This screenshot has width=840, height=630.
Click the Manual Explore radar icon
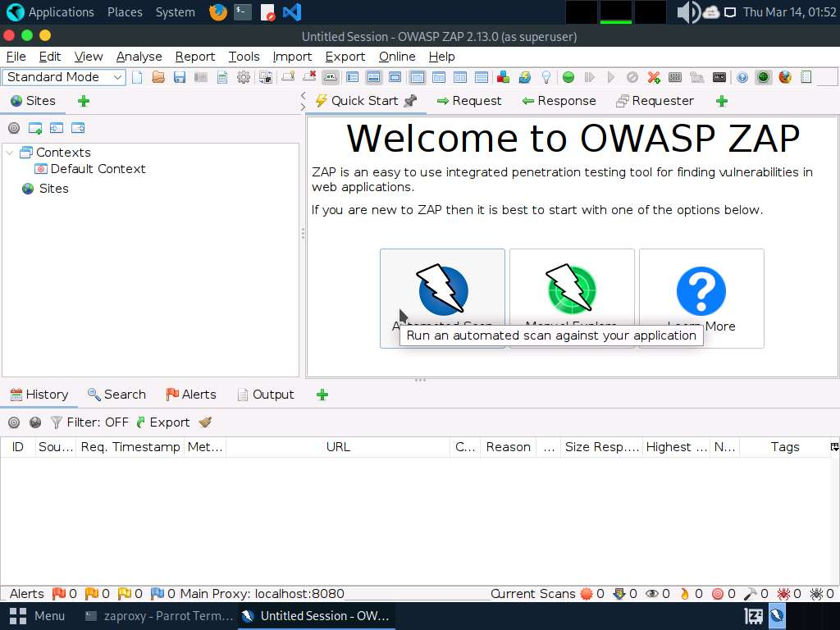(x=572, y=290)
